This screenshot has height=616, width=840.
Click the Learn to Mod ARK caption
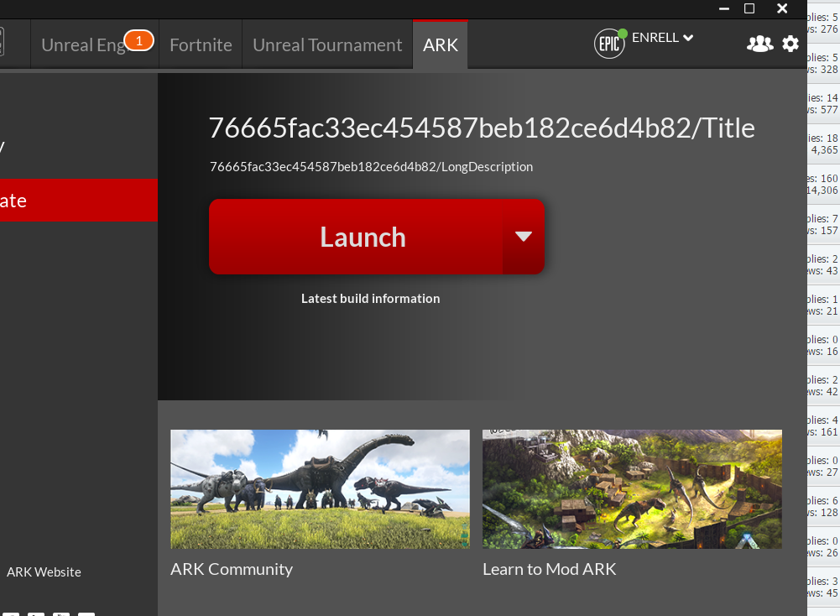click(549, 569)
